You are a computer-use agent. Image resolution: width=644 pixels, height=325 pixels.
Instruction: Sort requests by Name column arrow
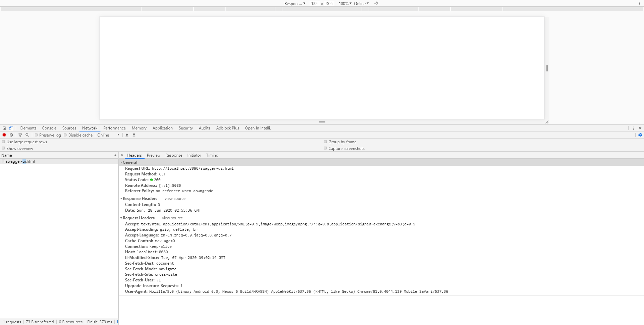(x=115, y=155)
